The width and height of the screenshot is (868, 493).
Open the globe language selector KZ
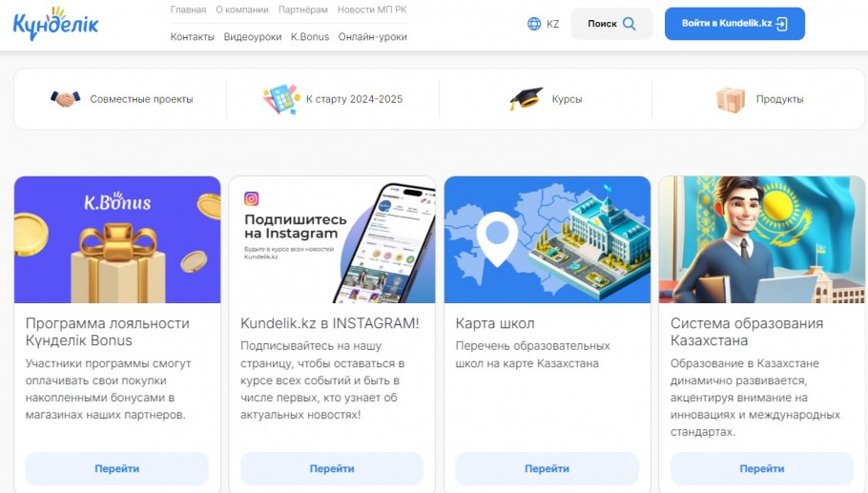click(x=543, y=24)
